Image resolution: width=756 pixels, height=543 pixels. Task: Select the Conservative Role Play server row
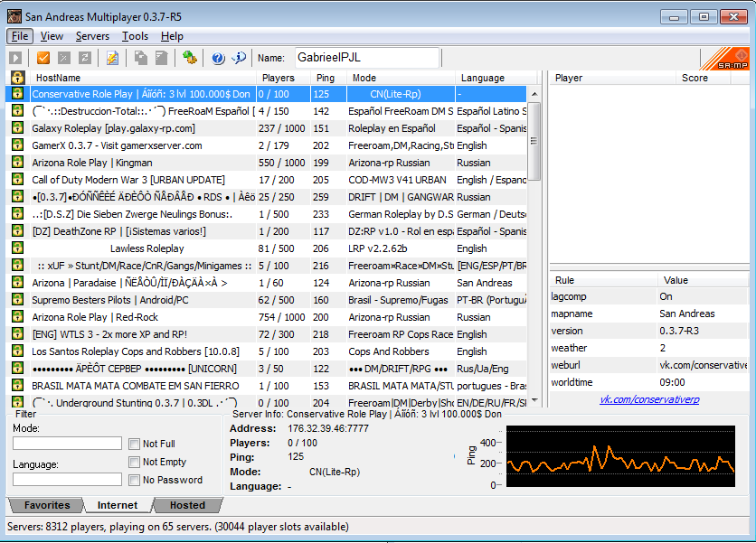266,94
